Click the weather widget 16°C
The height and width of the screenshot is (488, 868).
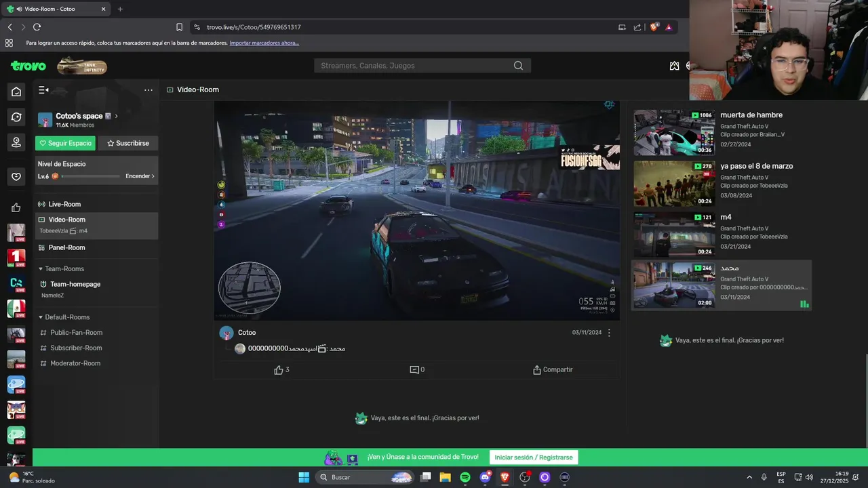[31, 477]
